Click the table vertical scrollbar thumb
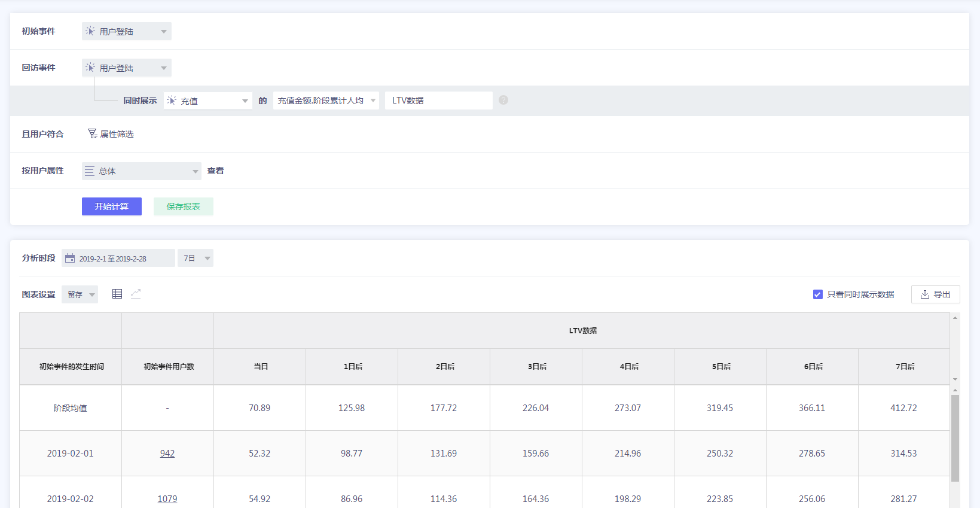 [x=955, y=437]
